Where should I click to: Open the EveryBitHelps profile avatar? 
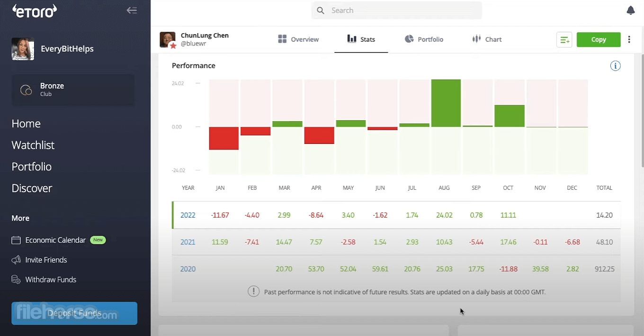23,49
